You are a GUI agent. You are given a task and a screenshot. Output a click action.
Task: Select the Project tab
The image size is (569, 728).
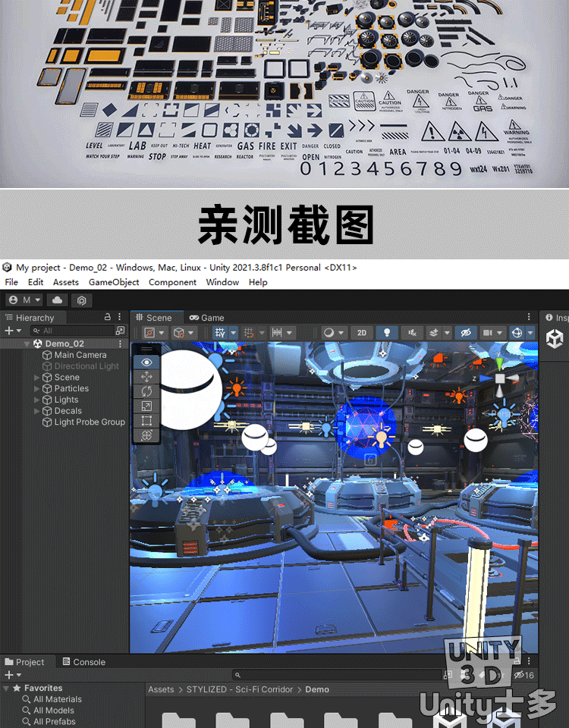click(24, 662)
